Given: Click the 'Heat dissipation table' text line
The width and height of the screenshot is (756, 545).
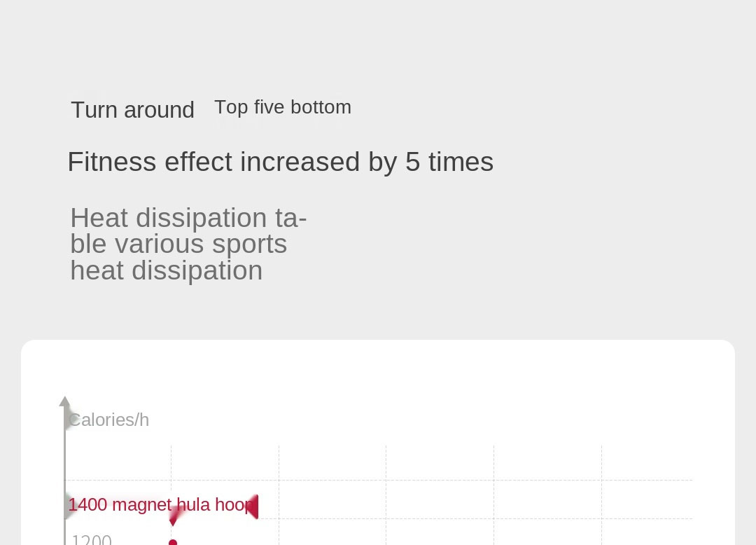Looking at the screenshot, I should [188, 218].
